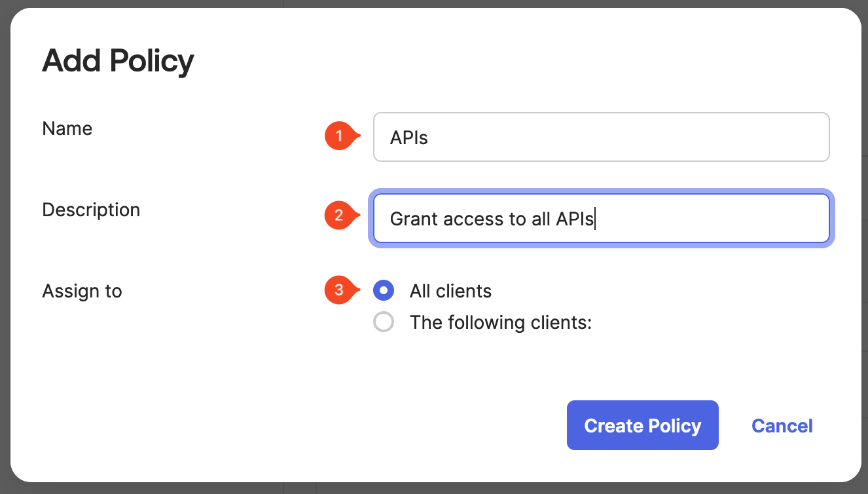Click the callout arrow pointing to Name field
868x494 pixels.
[340, 136]
